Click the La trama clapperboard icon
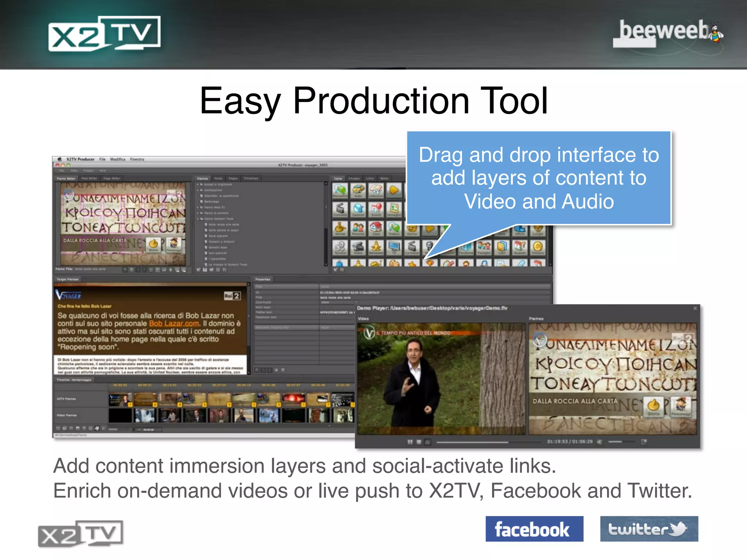This screenshot has height=560, width=747. pos(412,247)
